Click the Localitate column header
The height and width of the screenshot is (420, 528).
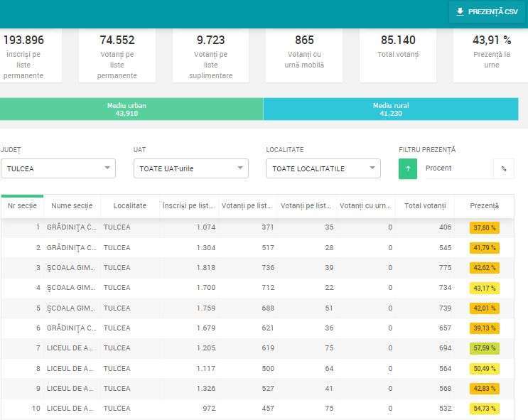(129, 205)
